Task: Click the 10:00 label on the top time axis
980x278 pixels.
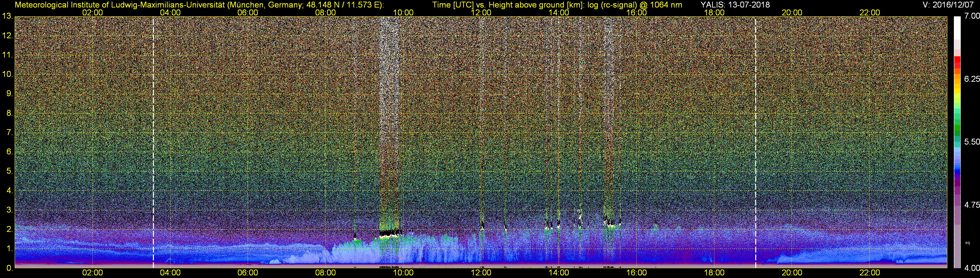Action: (x=403, y=12)
